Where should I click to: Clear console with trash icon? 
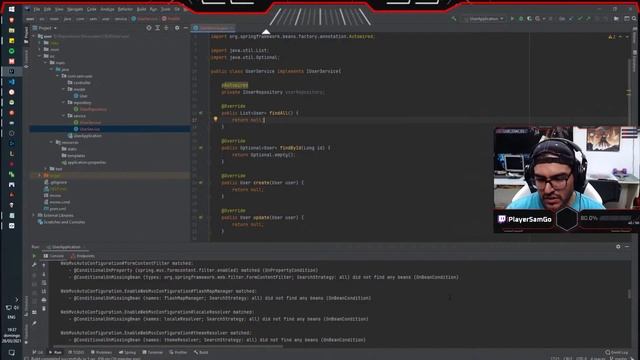click(44, 309)
